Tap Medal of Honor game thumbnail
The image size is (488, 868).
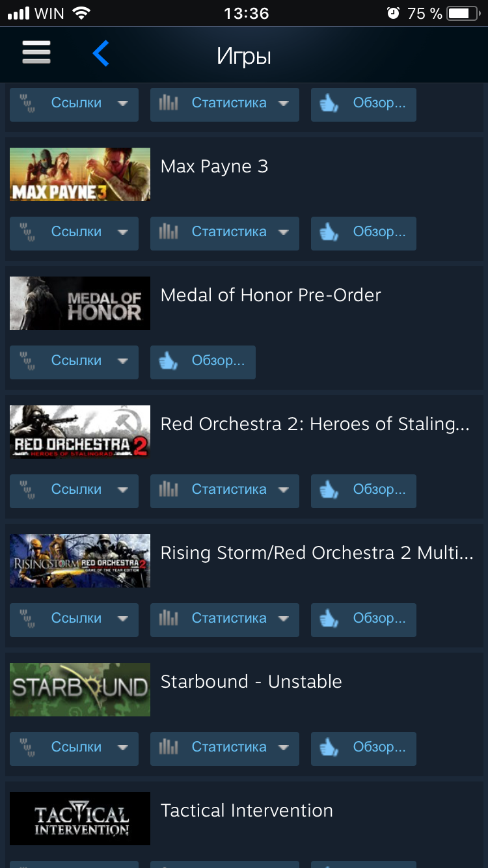80,303
